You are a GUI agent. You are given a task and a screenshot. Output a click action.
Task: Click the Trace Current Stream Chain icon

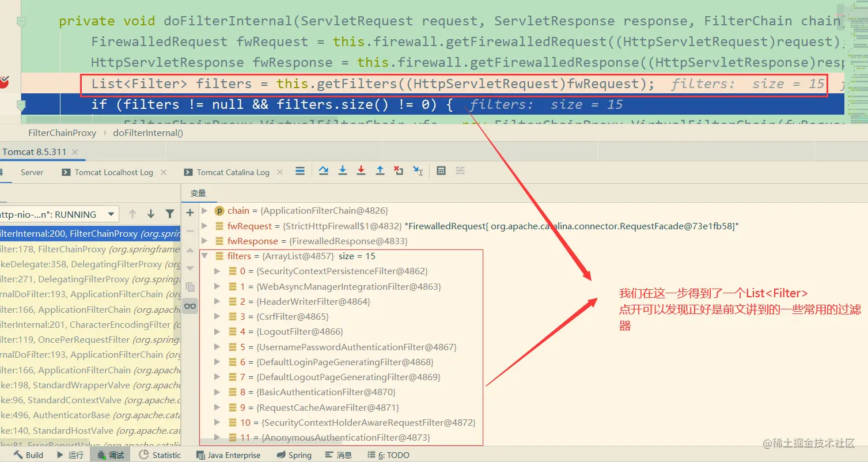coord(460,171)
